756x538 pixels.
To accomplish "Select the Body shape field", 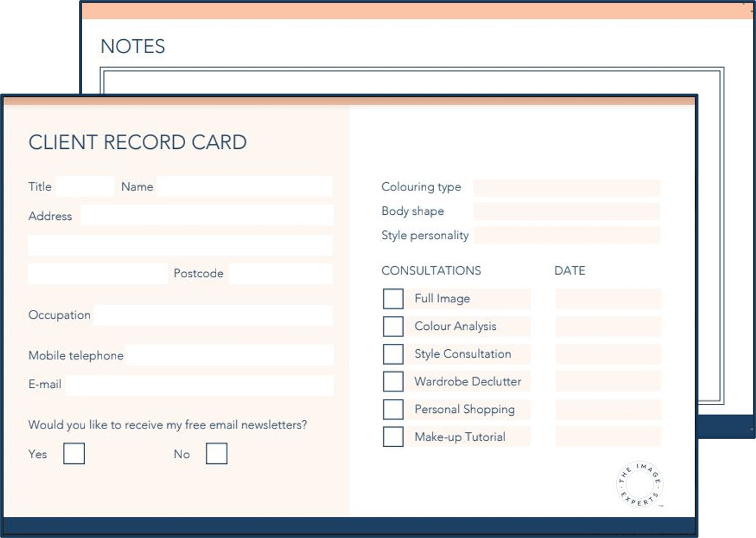I will click(x=569, y=211).
